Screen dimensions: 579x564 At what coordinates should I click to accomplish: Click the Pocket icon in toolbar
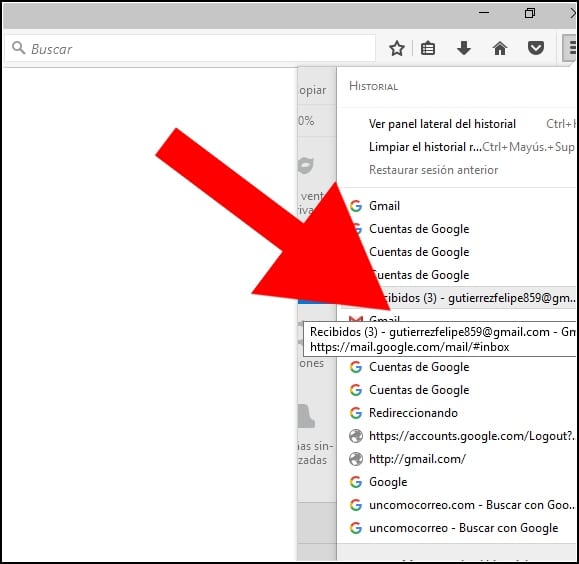point(535,48)
